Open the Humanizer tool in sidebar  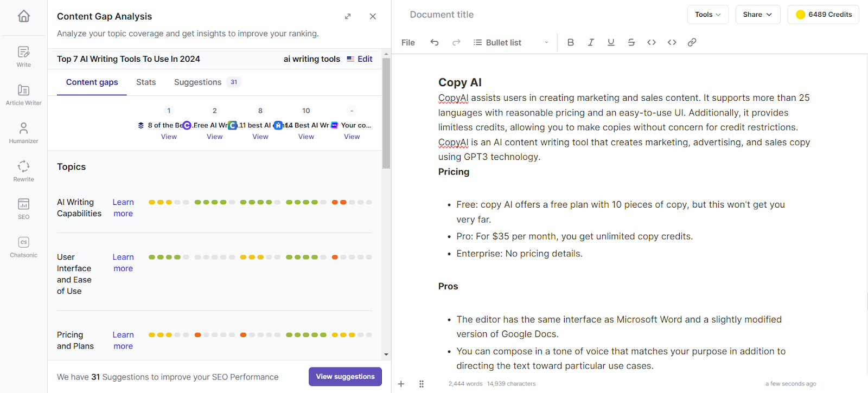23,133
